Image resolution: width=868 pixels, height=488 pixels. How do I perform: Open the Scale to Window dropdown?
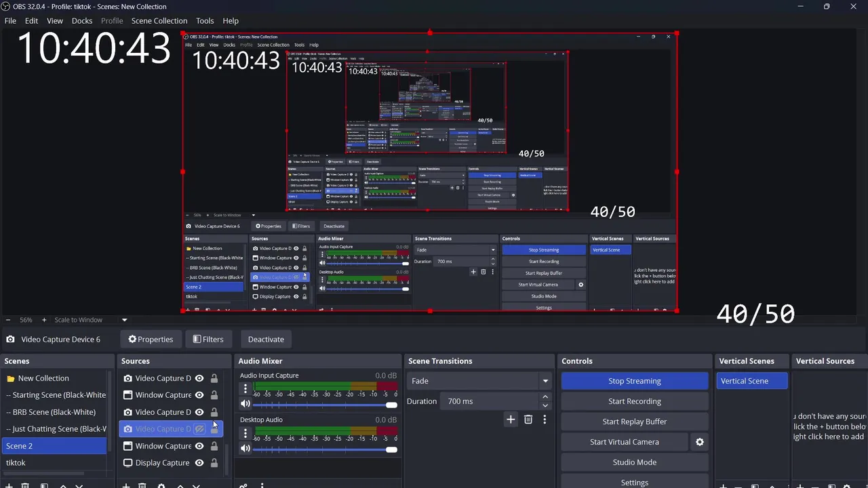[x=124, y=320]
